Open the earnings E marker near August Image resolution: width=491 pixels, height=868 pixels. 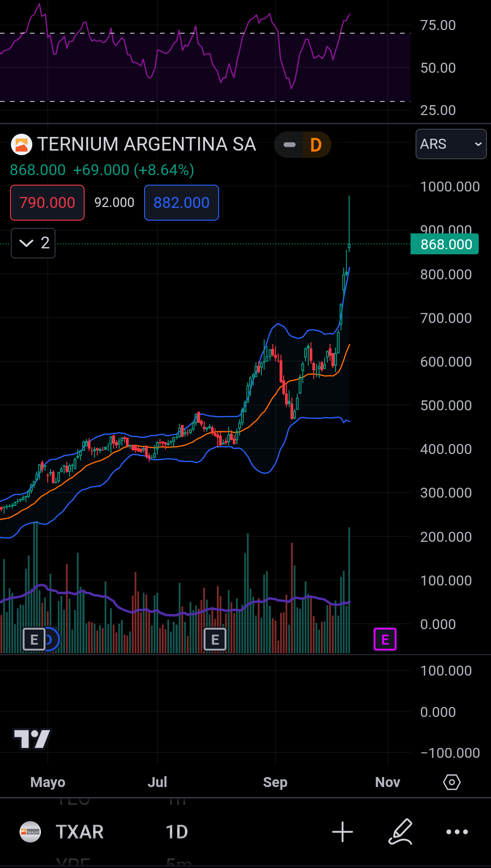(x=215, y=640)
